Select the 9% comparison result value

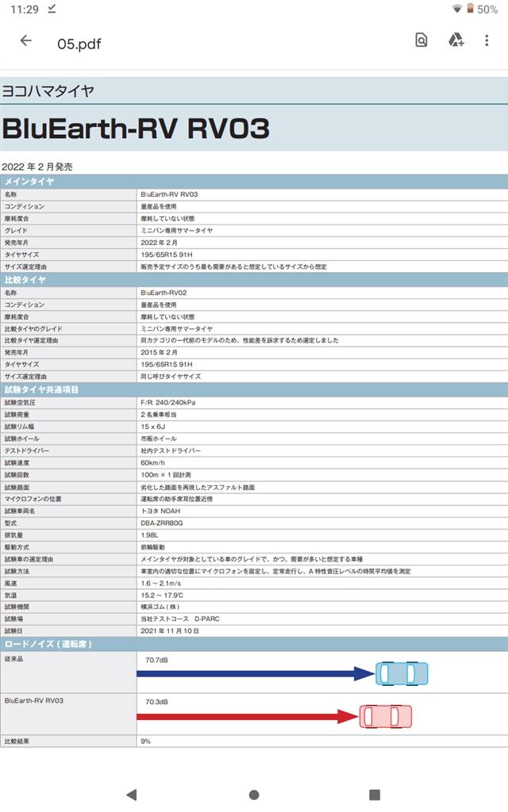point(146,741)
